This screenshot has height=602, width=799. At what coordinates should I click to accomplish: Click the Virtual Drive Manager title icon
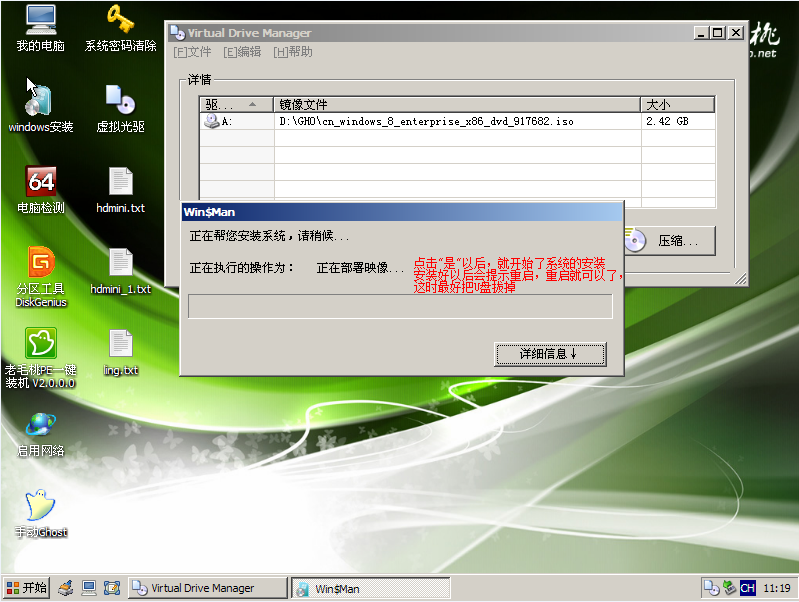[x=177, y=33]
